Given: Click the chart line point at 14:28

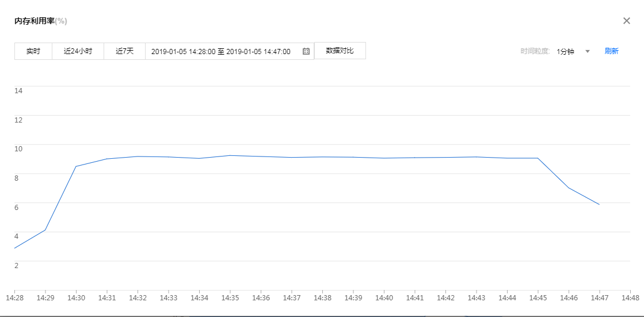Looking at the screenshot, I should [x=14, y=248].
